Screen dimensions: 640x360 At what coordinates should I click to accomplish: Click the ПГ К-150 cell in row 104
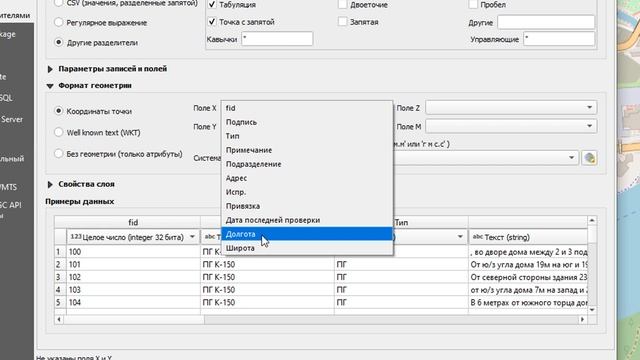[x=267, y=302]
